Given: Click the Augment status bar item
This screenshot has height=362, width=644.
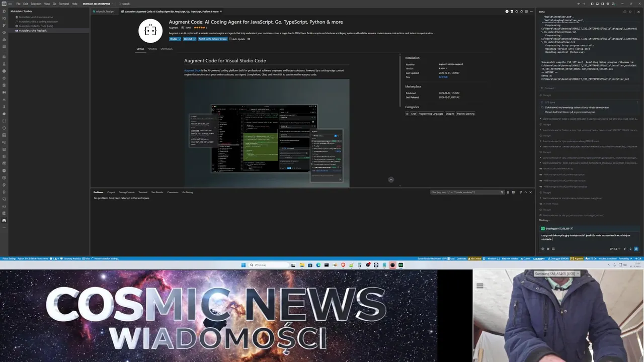Looking at the screenshot, I should [x=577, y=258].
